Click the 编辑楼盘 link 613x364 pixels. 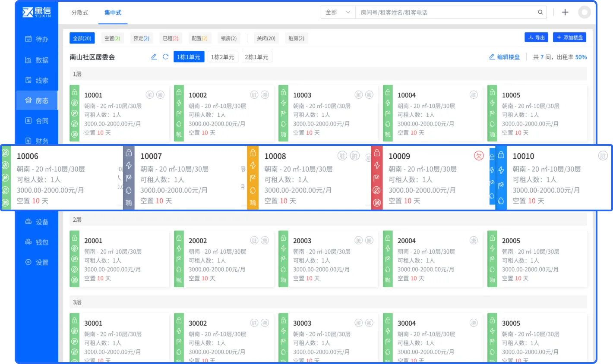505,57
